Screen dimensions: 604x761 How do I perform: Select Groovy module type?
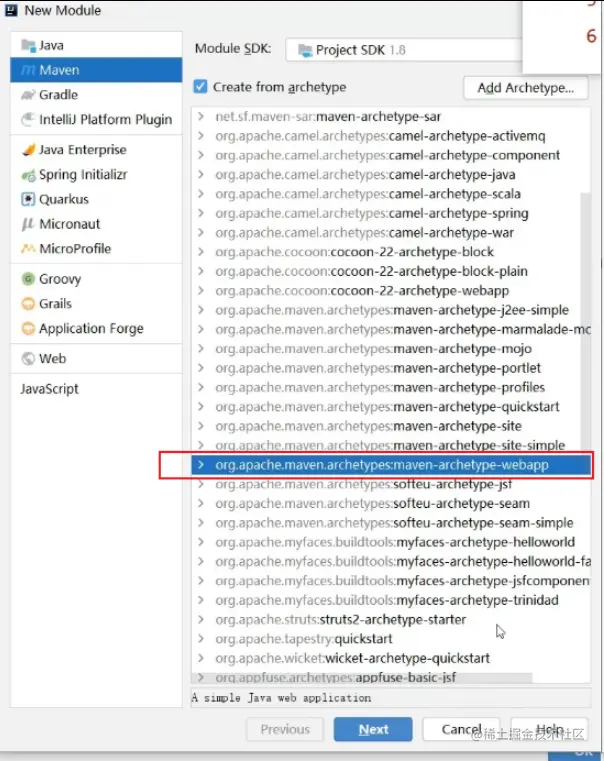pyautogui.click(x=96, y=279)
